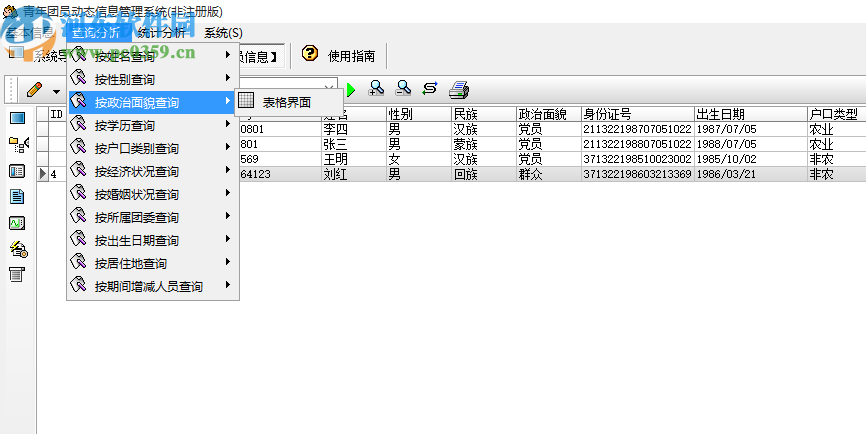Expand the 按出生日期查询 submenu
Image resolution: width=866 pixels, height=434 pixels.
pos(153,241)
